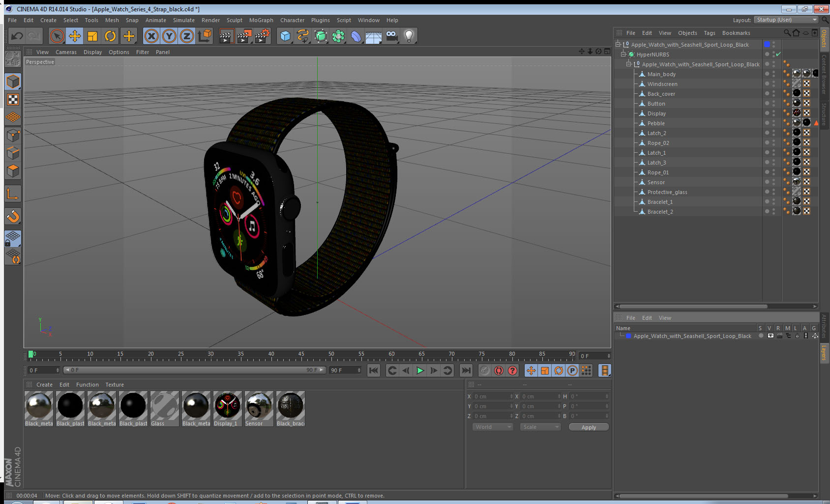This screenshot has height=504, width=830.
Task: Toggle Z axis lock
Action: [x=187, y=36]
